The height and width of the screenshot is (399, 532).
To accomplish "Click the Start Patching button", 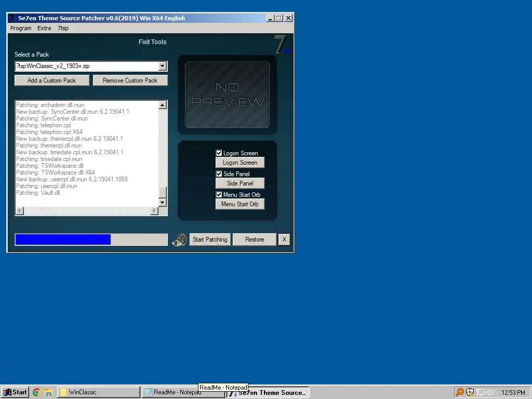I will [x=210, y=240].
